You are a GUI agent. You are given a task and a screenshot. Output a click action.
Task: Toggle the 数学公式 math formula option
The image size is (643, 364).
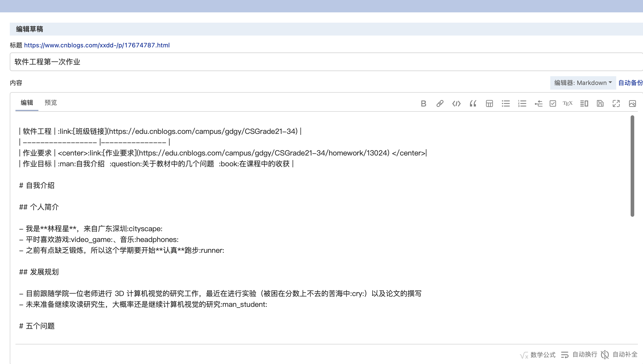coord(538,355)
